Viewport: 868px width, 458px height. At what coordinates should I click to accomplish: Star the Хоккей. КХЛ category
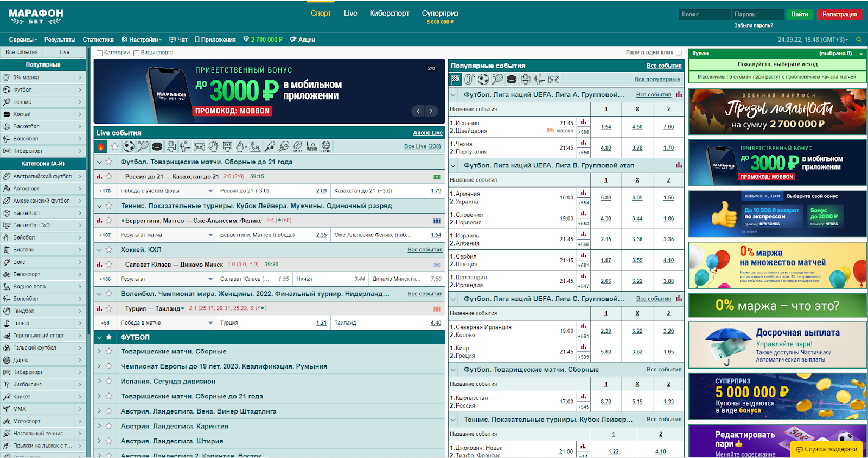click(109, 250)
